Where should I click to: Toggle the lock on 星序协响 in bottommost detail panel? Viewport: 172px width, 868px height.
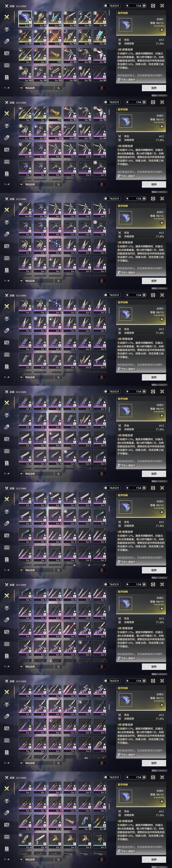[162, 801]
